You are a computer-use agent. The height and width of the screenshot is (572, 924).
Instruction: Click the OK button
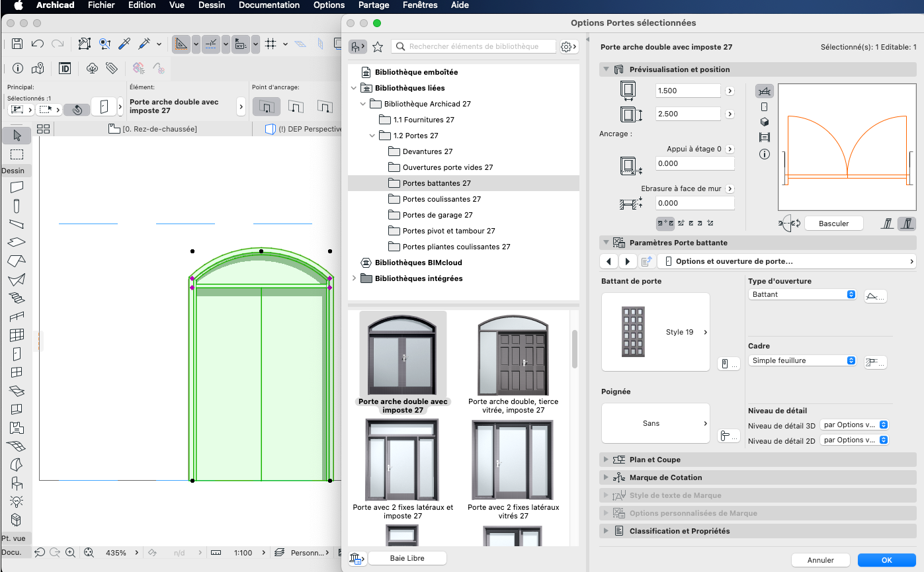click(x=886, y=560)
